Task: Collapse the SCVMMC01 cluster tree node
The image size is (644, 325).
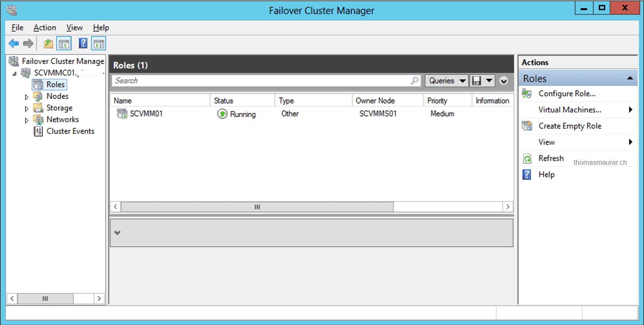Action: (14, 73)
